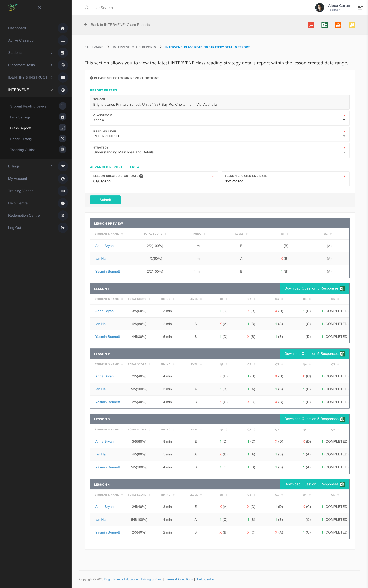The height and width of the screenshot is (588, 368).
Task: Click the Lock Settings padlock icon
Action: (x=63, y=117)
